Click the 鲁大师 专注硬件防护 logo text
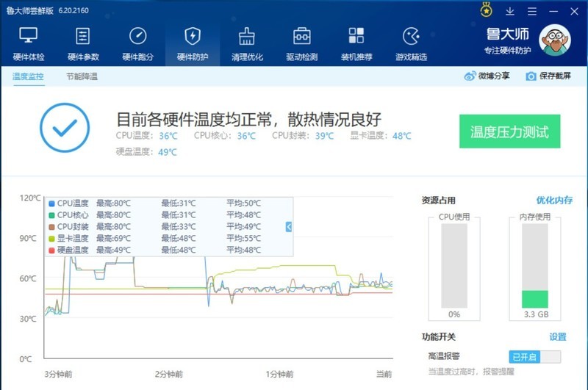588x390 pixels. 507,40
